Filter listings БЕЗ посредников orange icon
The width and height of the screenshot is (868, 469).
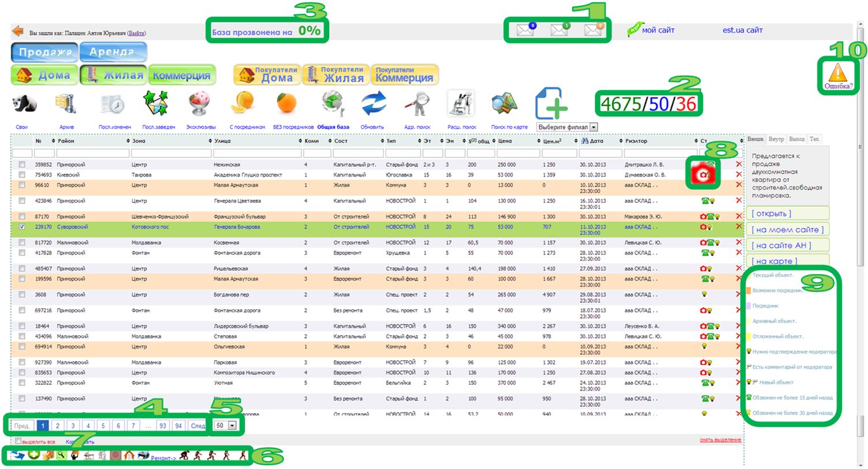point(286,104)
